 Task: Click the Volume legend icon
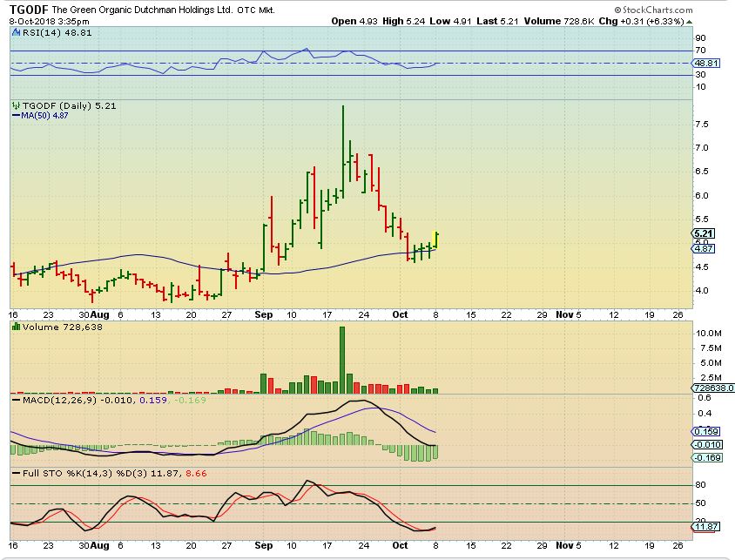15,326
